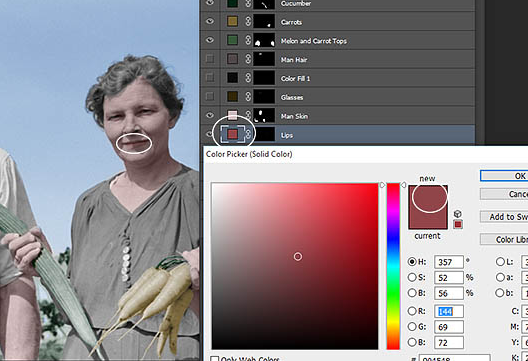Image resolution: width=528 pixels, height=361 pixels.
Task: Click the Cancel button in Color Picker
Action: click(504, 194)
